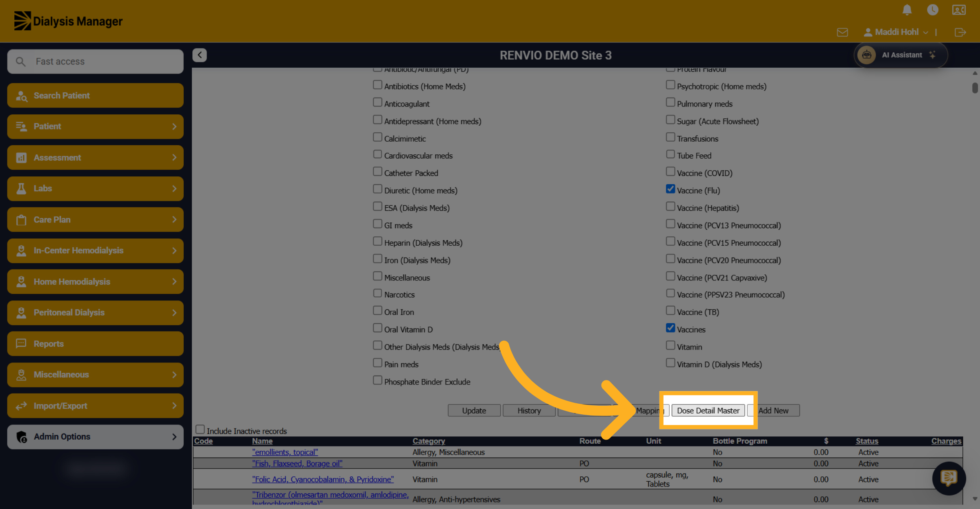
Task: Sort table by Name column header
Action: (262, 441)
